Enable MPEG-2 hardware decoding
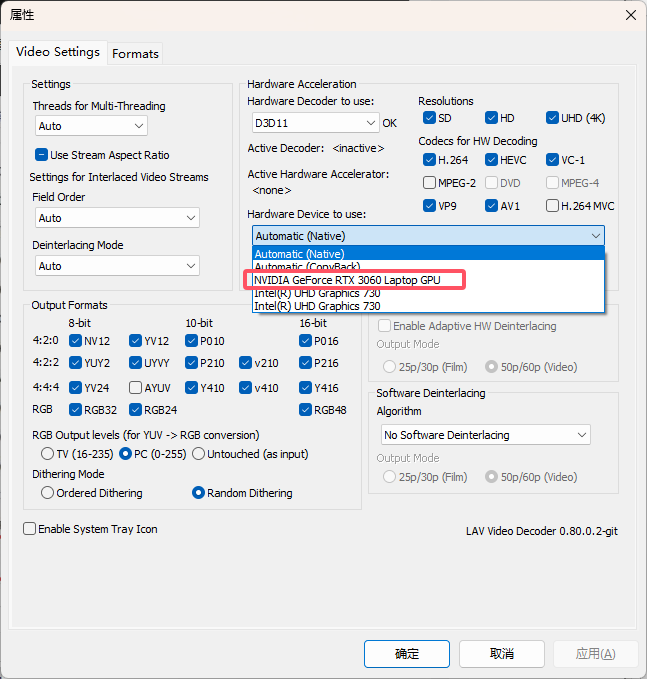The width and height of the screenshot is (647, 679). tap(429, 183)
